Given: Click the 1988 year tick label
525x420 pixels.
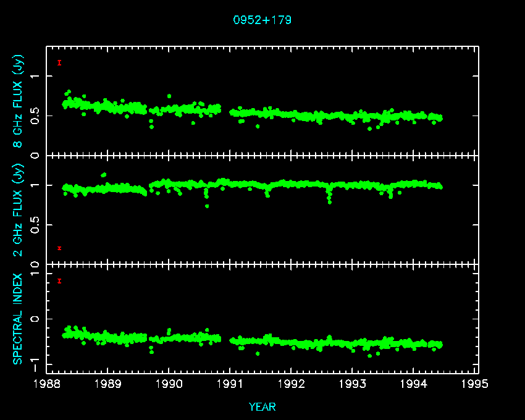Looking at the screenshot, I should pyautogui.click(x=47, y=384).
